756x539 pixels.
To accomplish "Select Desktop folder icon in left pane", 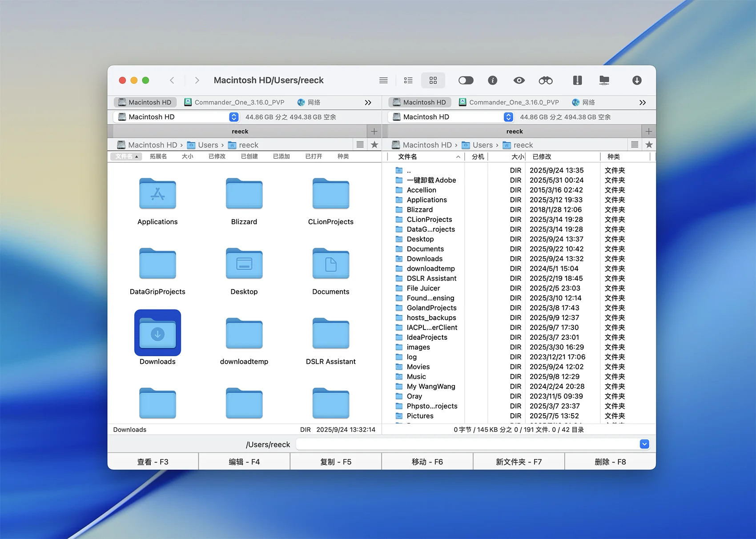I will click(244, 264).
